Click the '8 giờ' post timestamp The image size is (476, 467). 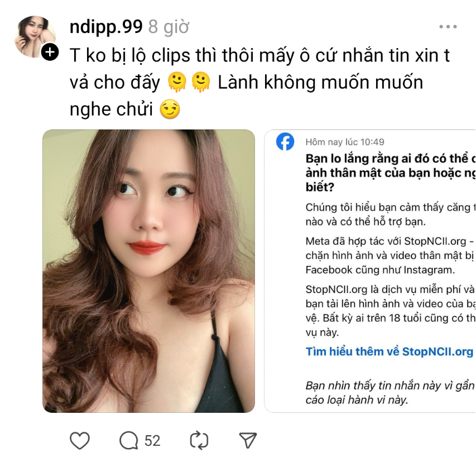(x=169, y=27)
